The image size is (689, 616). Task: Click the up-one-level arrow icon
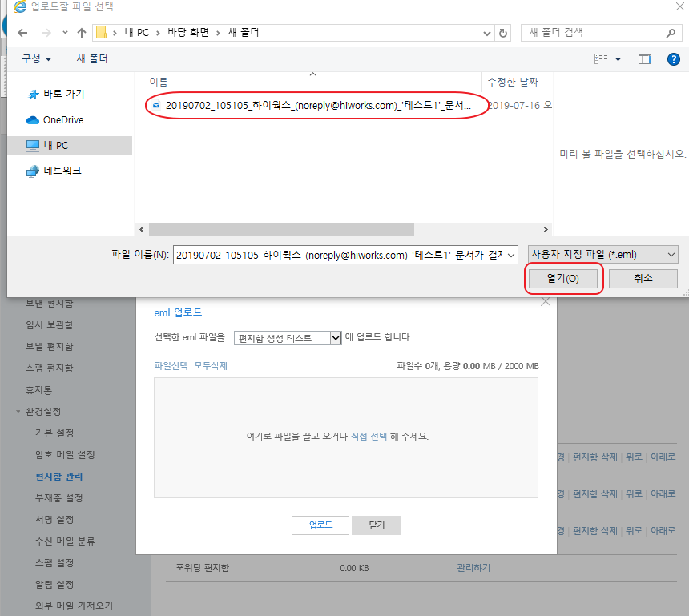coord(81,33)
